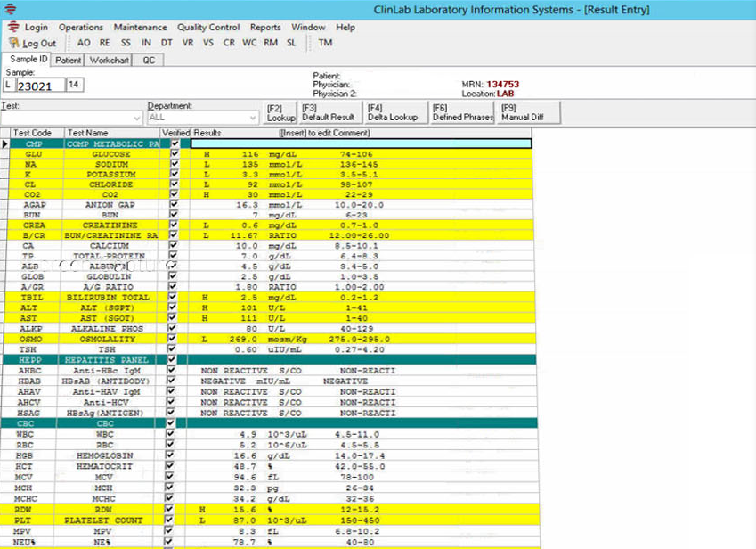Open the Department ALL dropdown
The image size is (756, 549).
click(253, 118)
